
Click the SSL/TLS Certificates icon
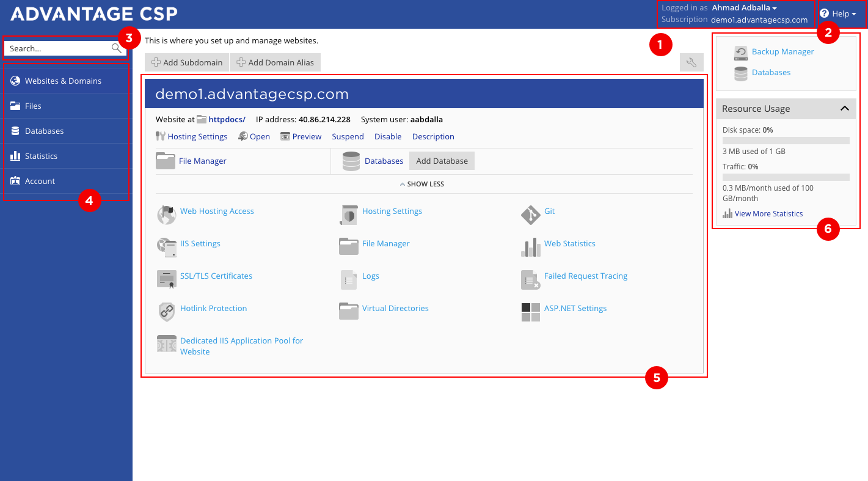coord(166,279)
